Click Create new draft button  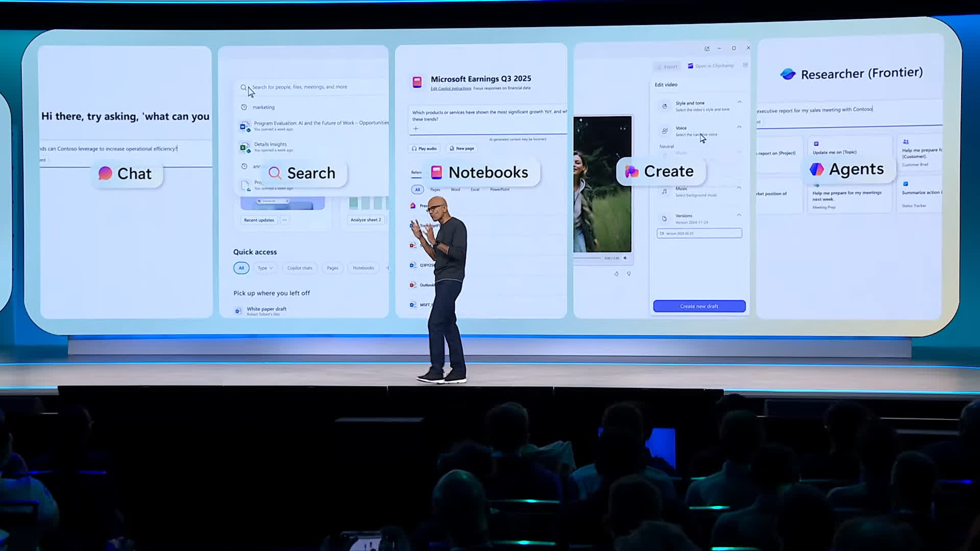coord(699,306)
